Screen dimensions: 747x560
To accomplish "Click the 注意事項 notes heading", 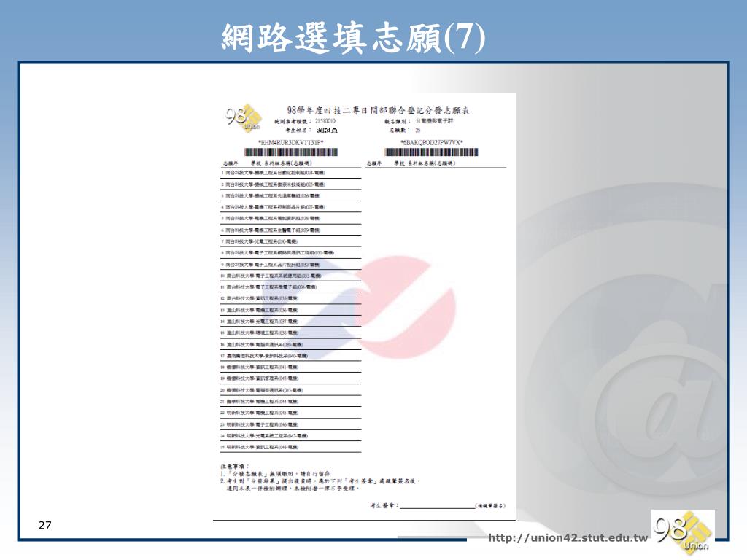I will click(235, 467).
